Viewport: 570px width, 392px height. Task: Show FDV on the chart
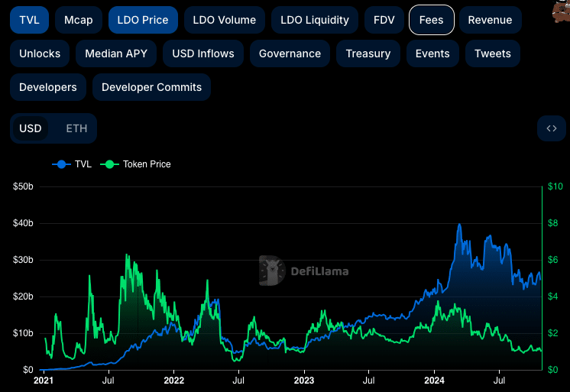[x=384, y=20]
